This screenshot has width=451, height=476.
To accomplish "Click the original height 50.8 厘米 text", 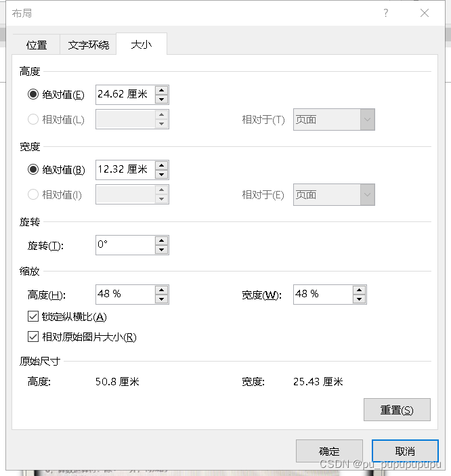I will tap(117, 382).
